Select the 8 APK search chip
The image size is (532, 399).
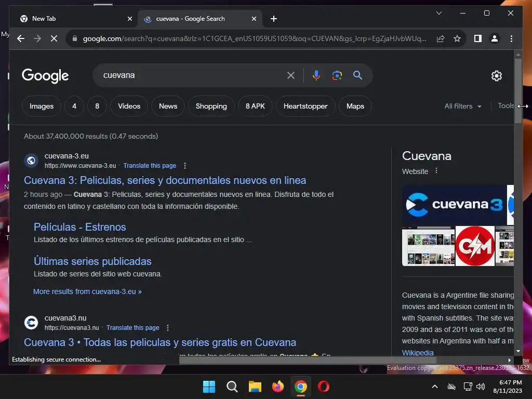[x=255, y=106]
